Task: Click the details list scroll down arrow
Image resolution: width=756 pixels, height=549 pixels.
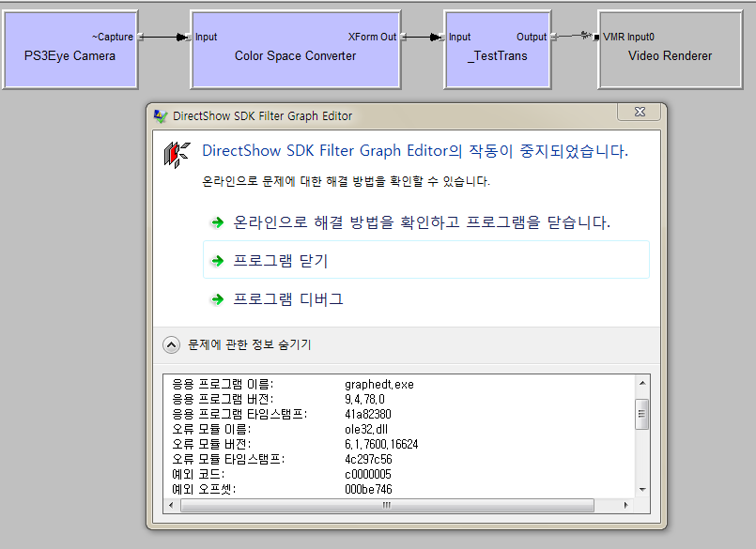Action: tap(642, 489)
